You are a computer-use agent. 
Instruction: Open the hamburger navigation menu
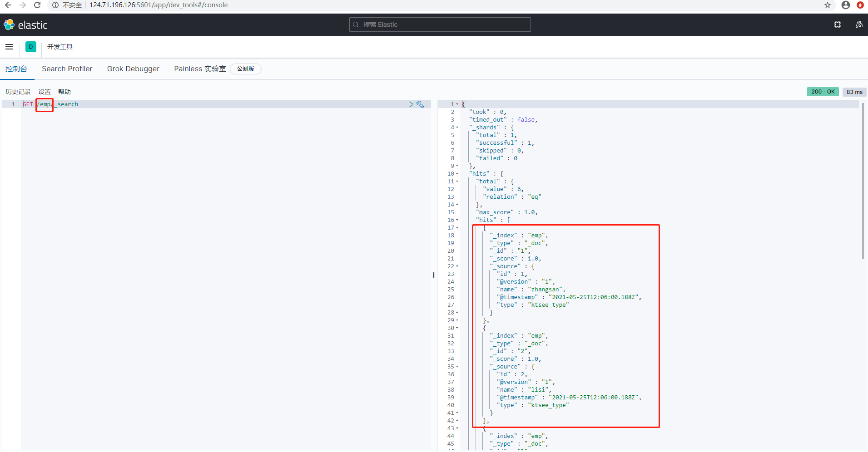click(x=9, y=47)
